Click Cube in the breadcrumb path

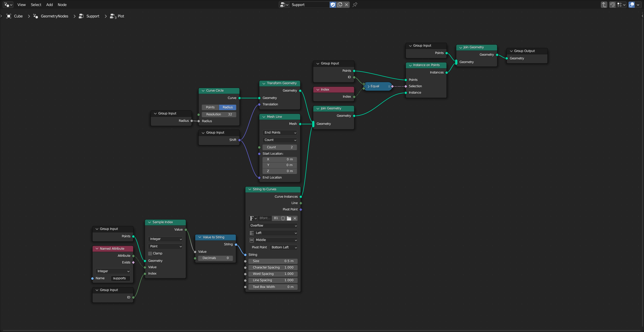click(x=18, y=16)
